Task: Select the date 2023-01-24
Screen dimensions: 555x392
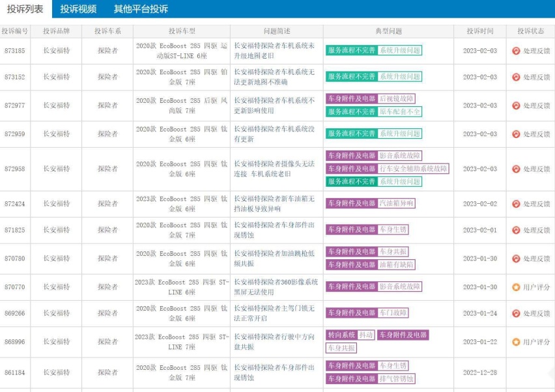Action: [x=480, y=313]
